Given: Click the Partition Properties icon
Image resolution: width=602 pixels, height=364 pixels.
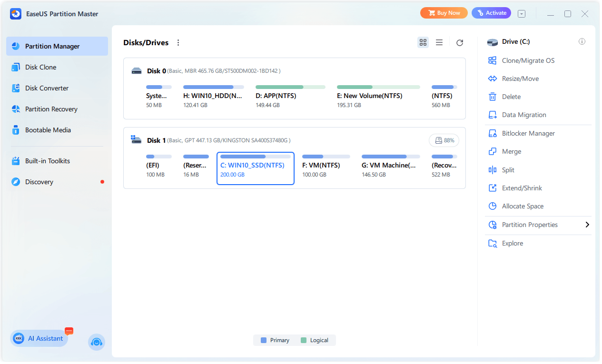Looking at the screenshot, I should (x=493, y=225).
